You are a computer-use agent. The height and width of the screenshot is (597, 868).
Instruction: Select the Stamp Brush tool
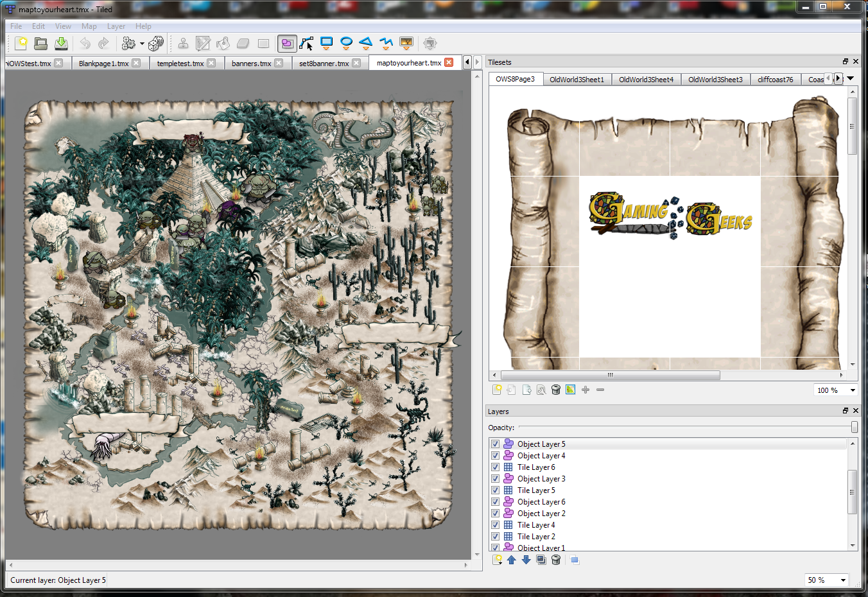tap(183, 43)
